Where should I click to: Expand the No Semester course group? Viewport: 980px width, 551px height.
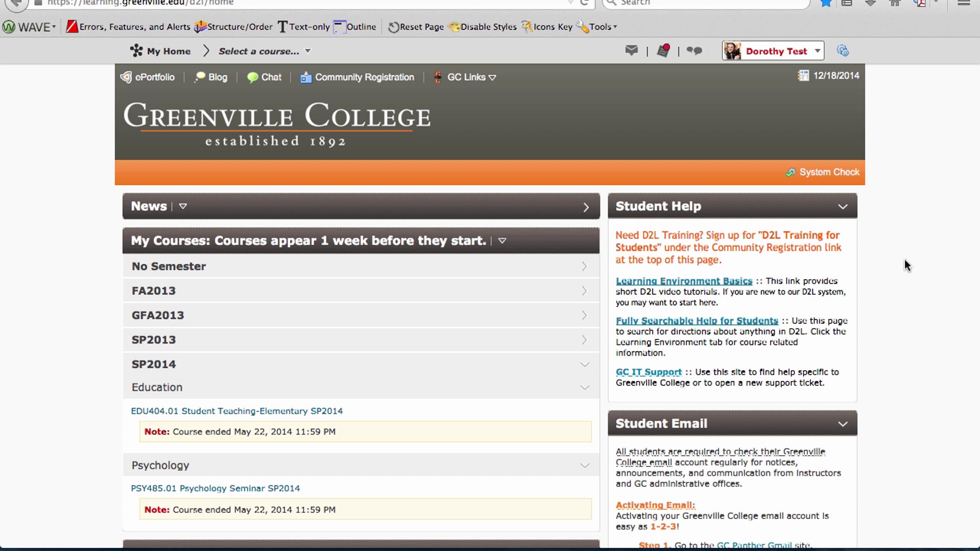coord(361,266)
